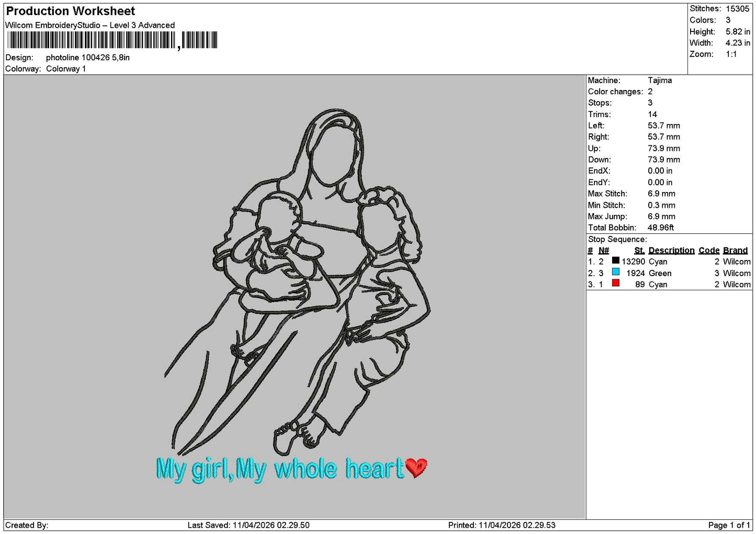Image resolution: width=756 pixels, height=534 pixels.
Task: Click the Height value 5.82 in
Action: click(x=738, y=31)
